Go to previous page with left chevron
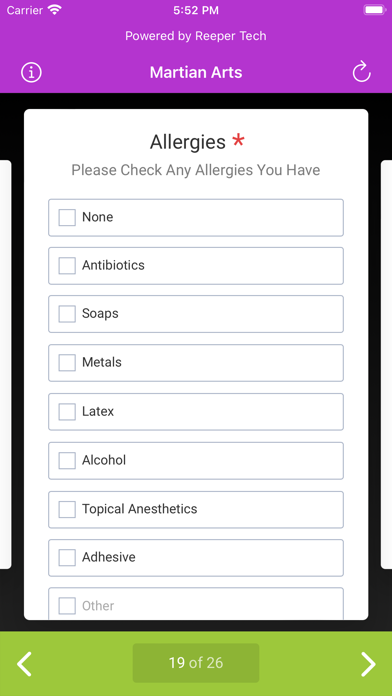 coord(24,664)
